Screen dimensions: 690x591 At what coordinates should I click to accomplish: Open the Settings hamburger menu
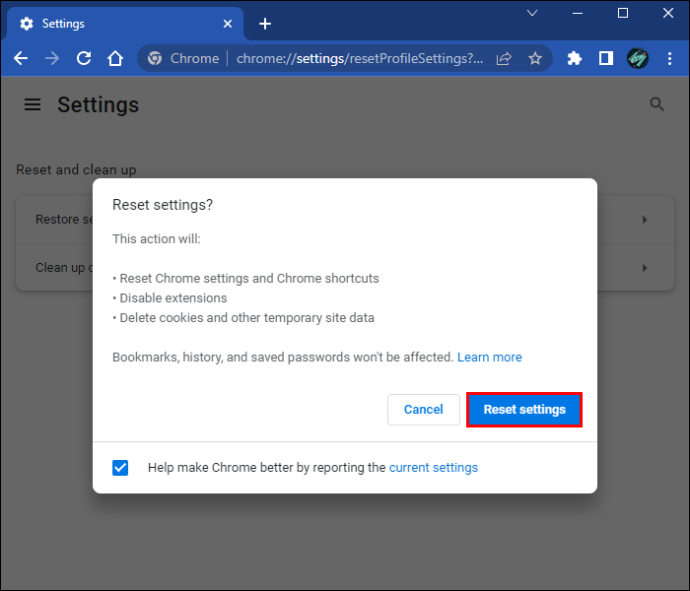[33, 104]
